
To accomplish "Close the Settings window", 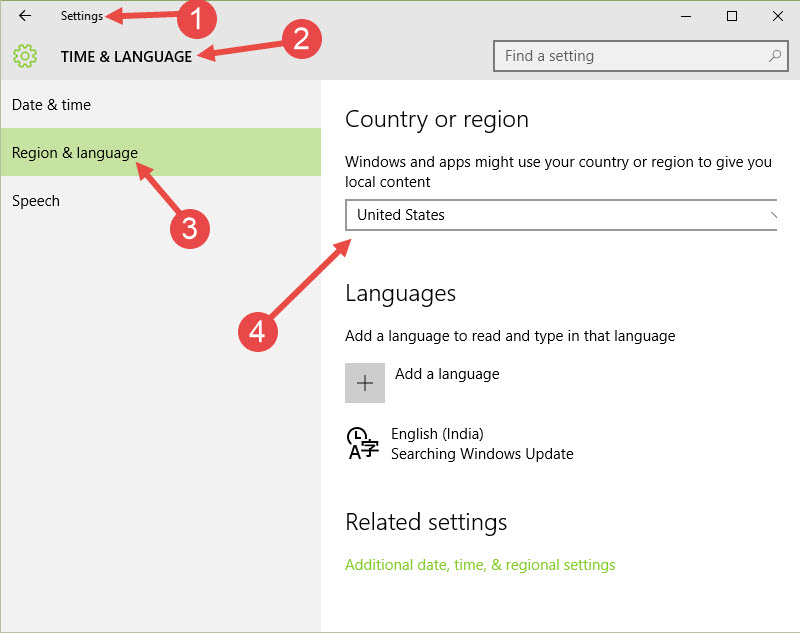I will click(x=778, y=16).
